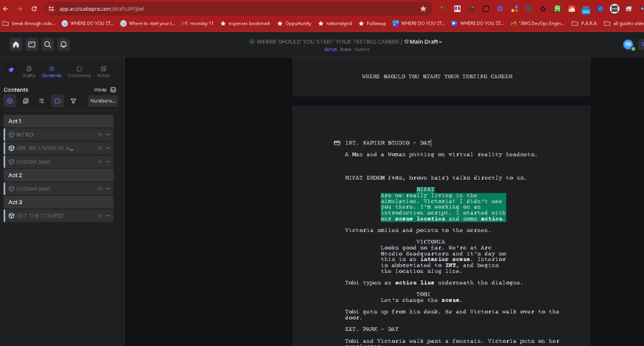Viewport: 644px width, 346px height.
Task: Click the AG extension icon
Action: [471, 9]
